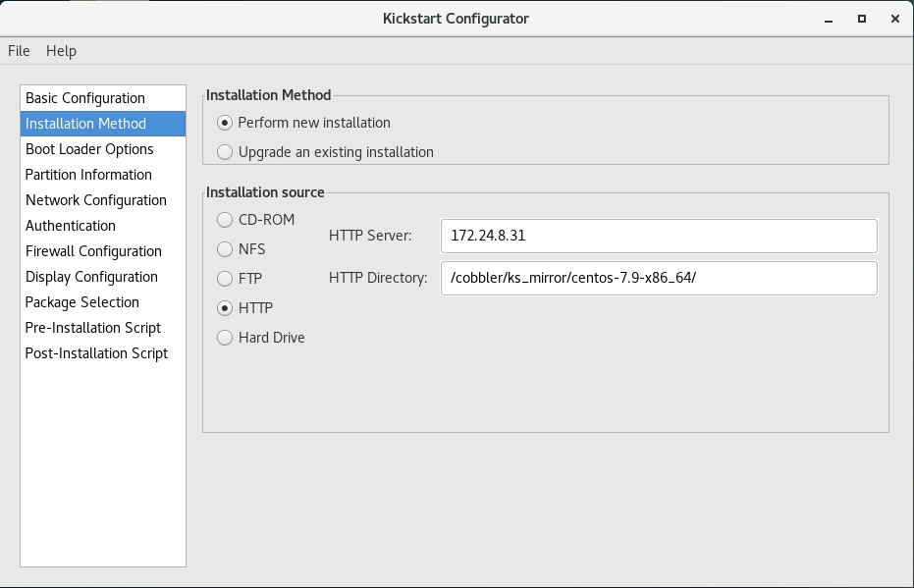914x588 pixels.
Task: Click the HTTP Server address field
Action: 658,236
